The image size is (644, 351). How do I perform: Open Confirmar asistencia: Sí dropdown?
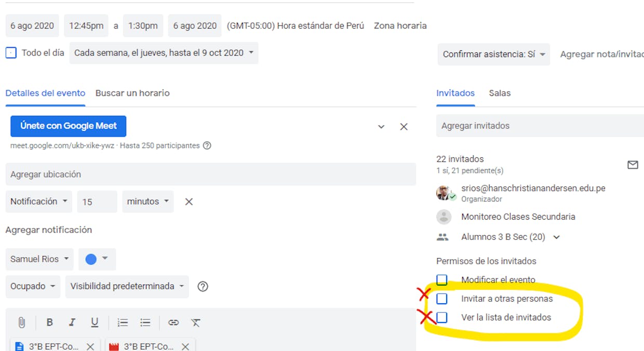pos(493,55)
